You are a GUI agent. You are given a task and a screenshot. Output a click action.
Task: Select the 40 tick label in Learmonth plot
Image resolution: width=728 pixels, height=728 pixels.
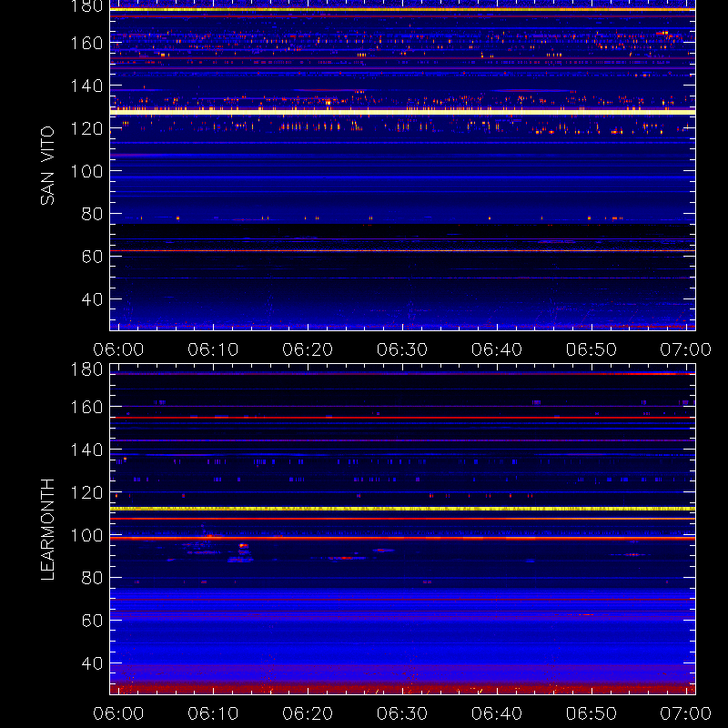click(x=92, y=663)
